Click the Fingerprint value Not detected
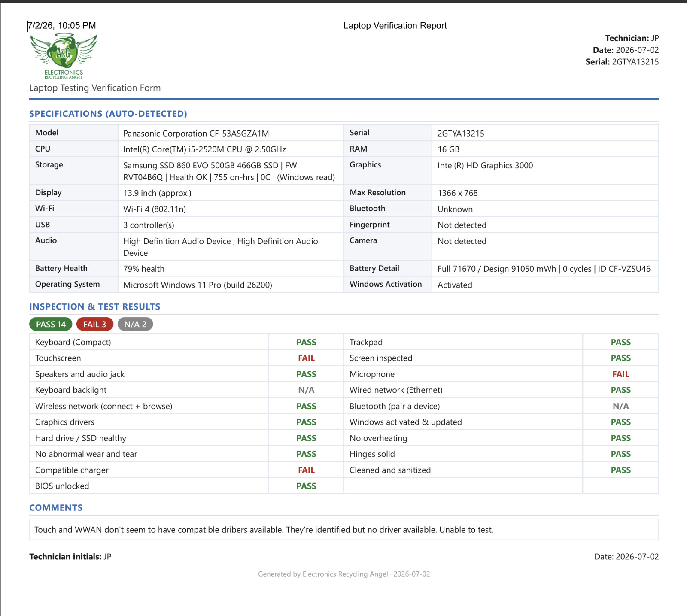 click(462, 225)
